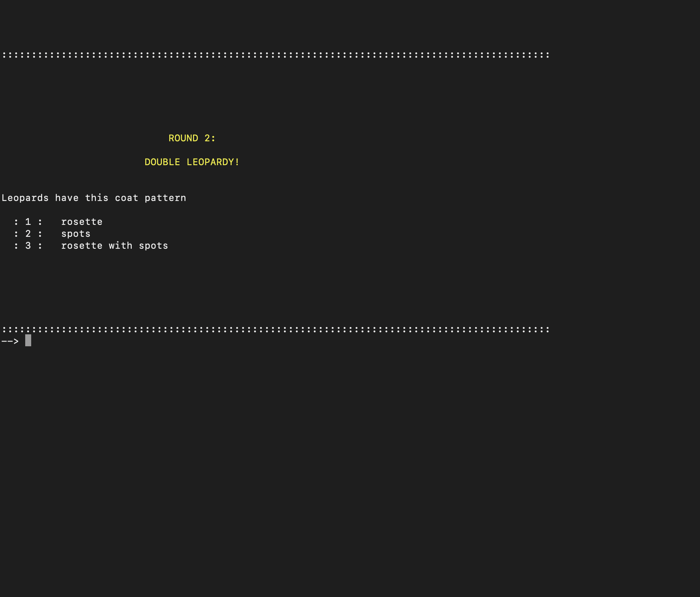Click the word 'DOUBLE' in yellow title
This screenshot has height=597, width=700.
tap(162, 162)
